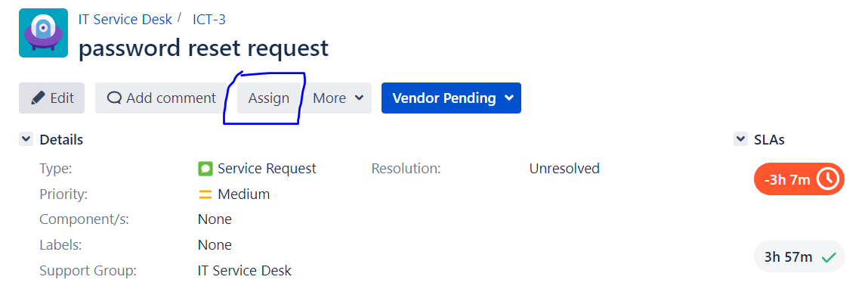
Task: Open the More actions dropdown
Action: (338, 98)
